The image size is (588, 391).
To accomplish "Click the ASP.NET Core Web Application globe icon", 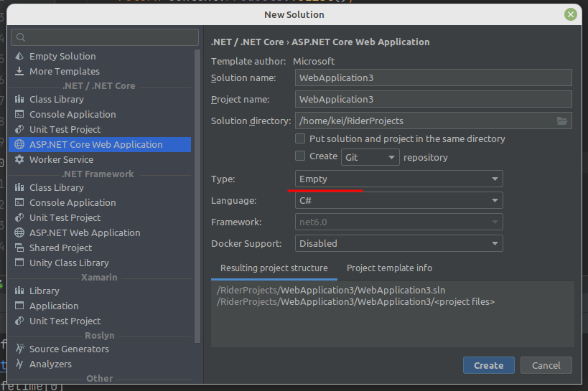I will point(19,144).
